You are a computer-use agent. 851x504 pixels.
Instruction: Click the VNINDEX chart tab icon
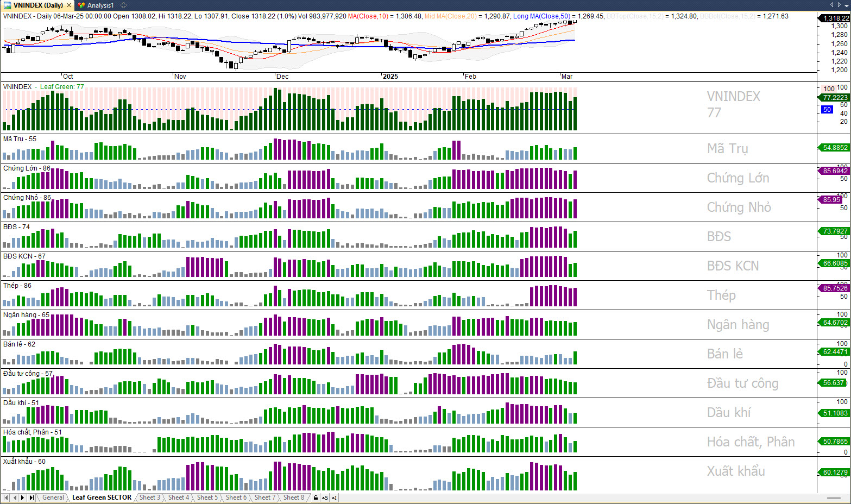point(7,5)
